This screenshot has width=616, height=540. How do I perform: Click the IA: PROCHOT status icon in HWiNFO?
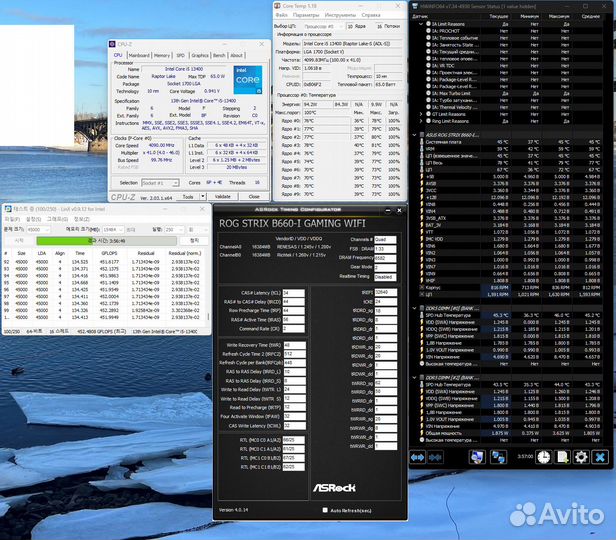click(429, 31)
